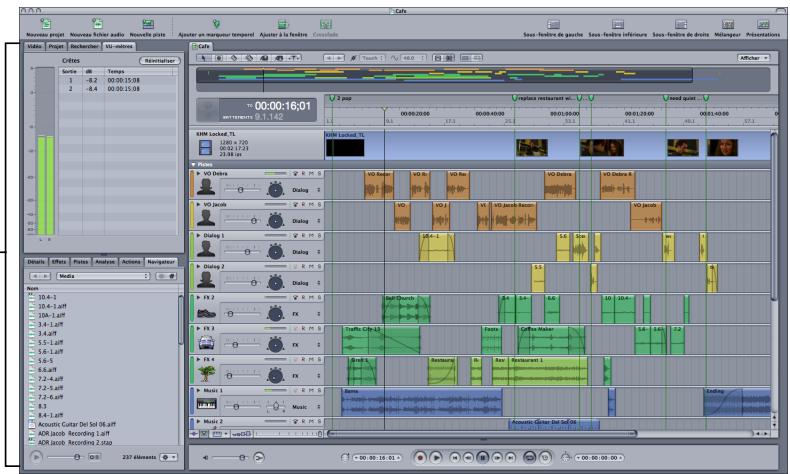Expand the Dialog 1 track disclosure triangle
This screenshot has width=790, height=474.
click(x=199, y=235)
